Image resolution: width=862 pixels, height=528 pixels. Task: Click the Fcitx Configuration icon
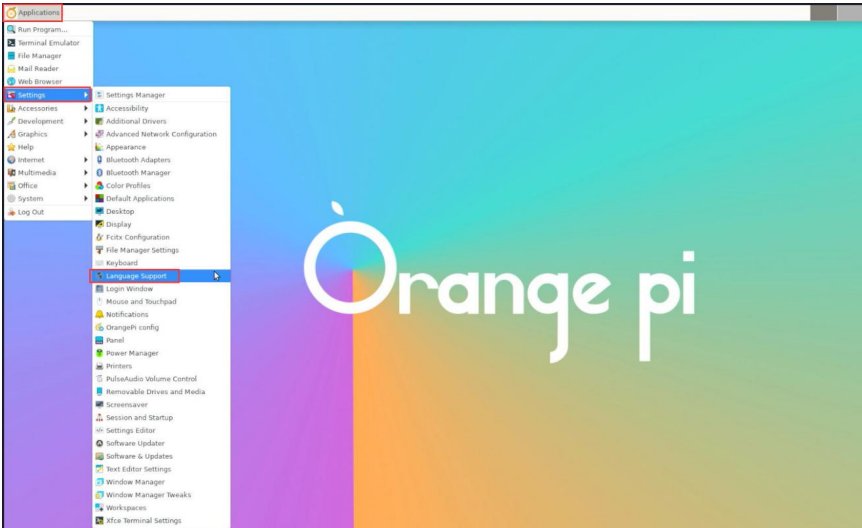click(100, 237)
